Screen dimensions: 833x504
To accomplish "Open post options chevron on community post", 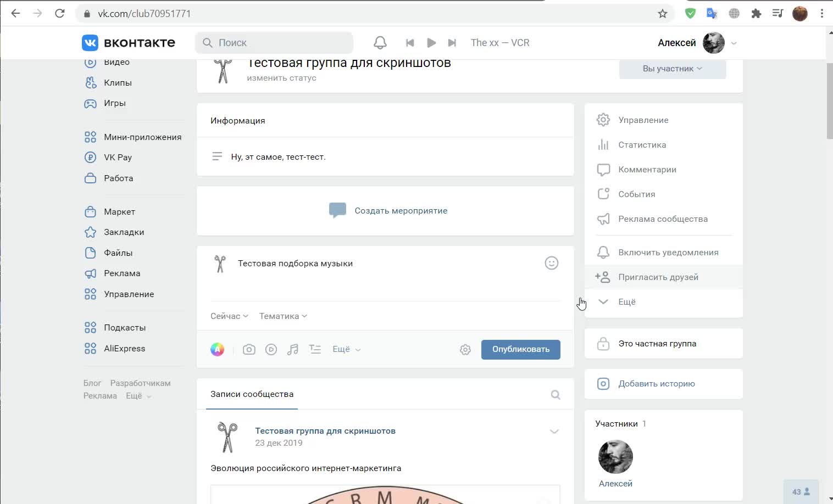I will [554, 432].
